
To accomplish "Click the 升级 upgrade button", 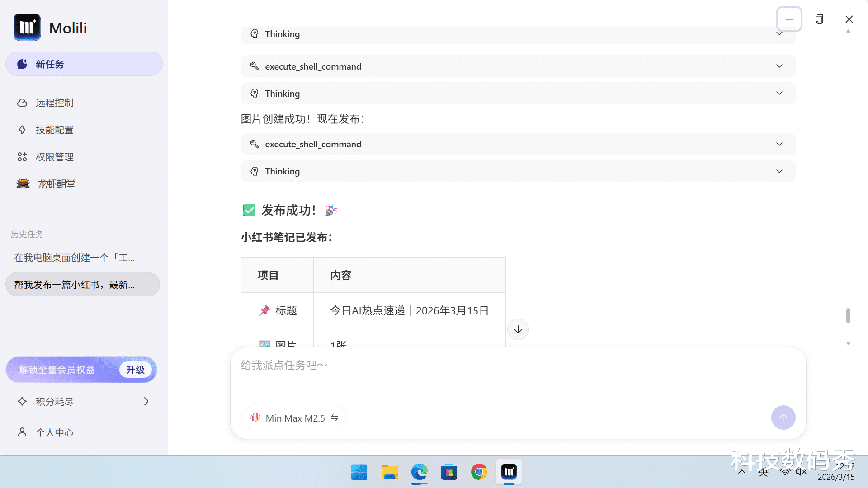I will tap(135, 370).
